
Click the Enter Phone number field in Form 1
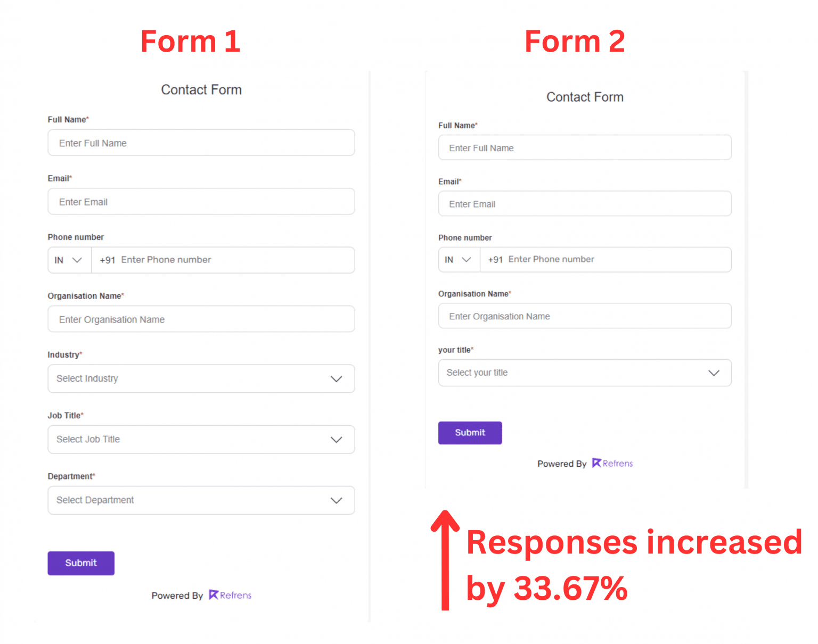click(224, 260)
